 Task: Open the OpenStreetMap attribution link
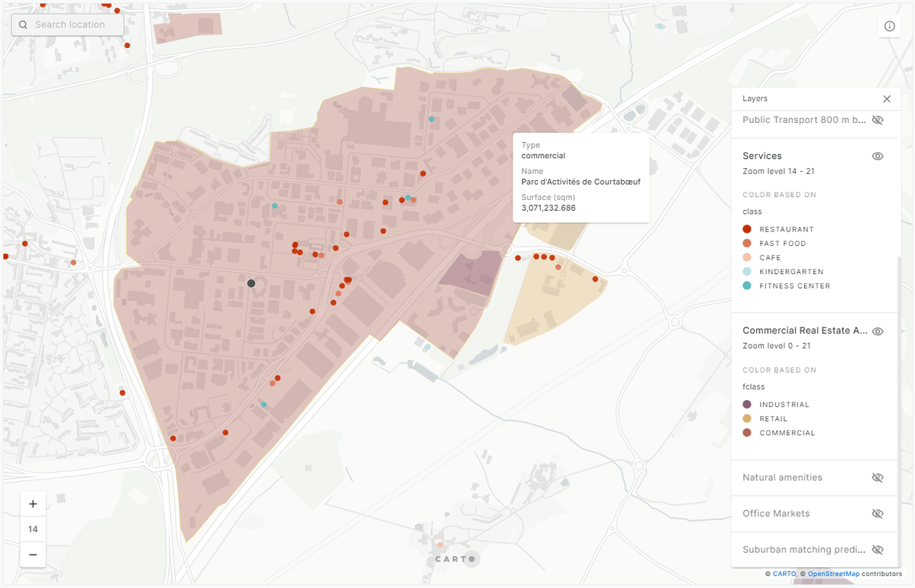point(829,573)
